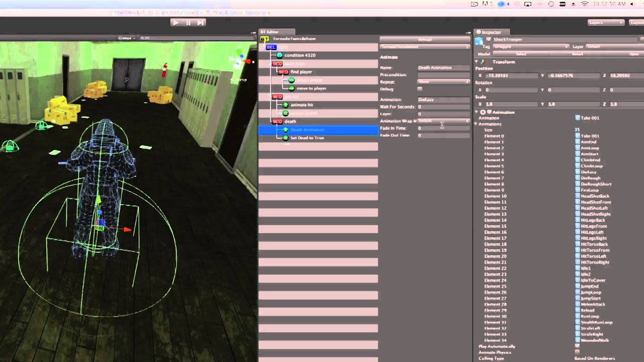Open the Layer dropdown in Inspector
The height and width of the screenshot is (362, 644).
(x=614, y=46)
